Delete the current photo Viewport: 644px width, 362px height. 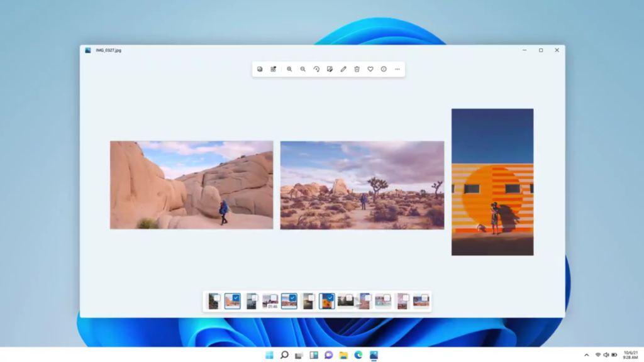point(357,69)
